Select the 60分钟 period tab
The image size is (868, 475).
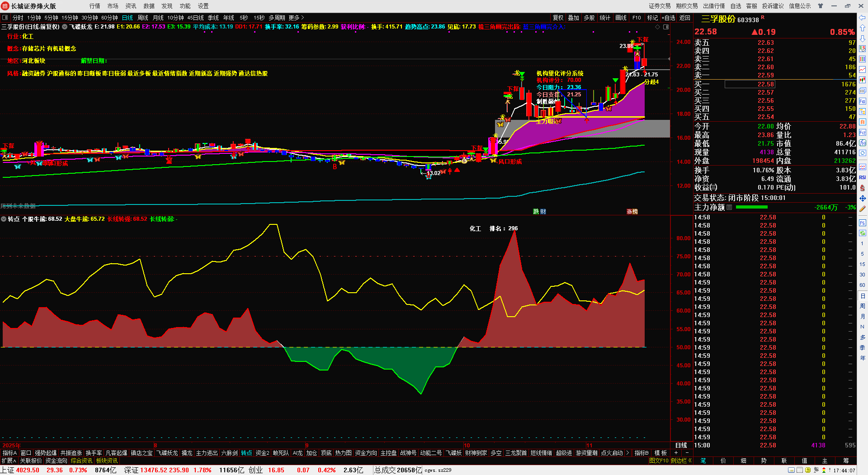(x=109, y=18)
